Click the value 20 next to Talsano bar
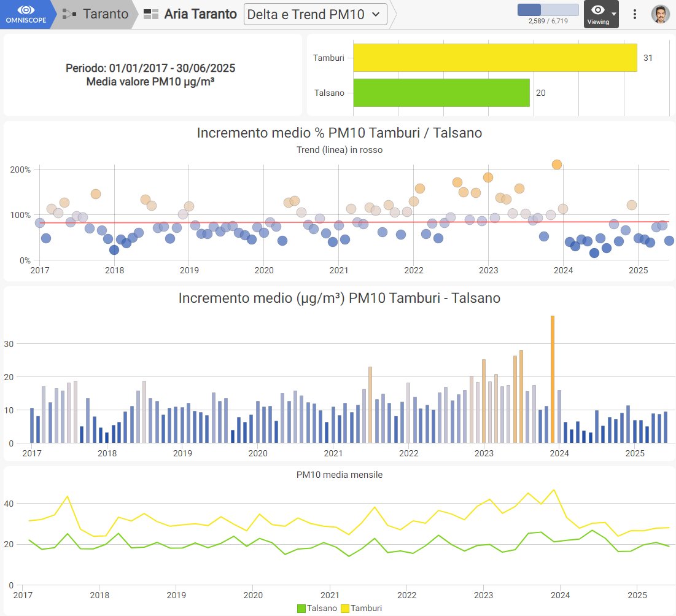Viewport: 676px width, 616px height. (x=541, y=93)
